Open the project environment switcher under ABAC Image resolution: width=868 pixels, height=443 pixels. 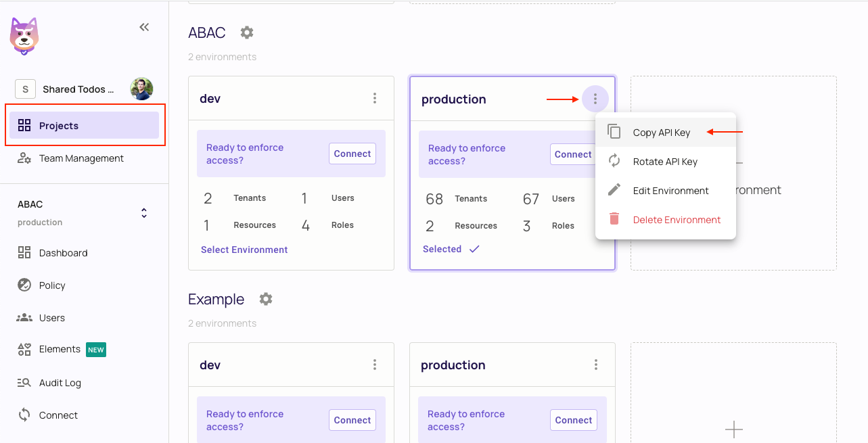tap(144, 212)
